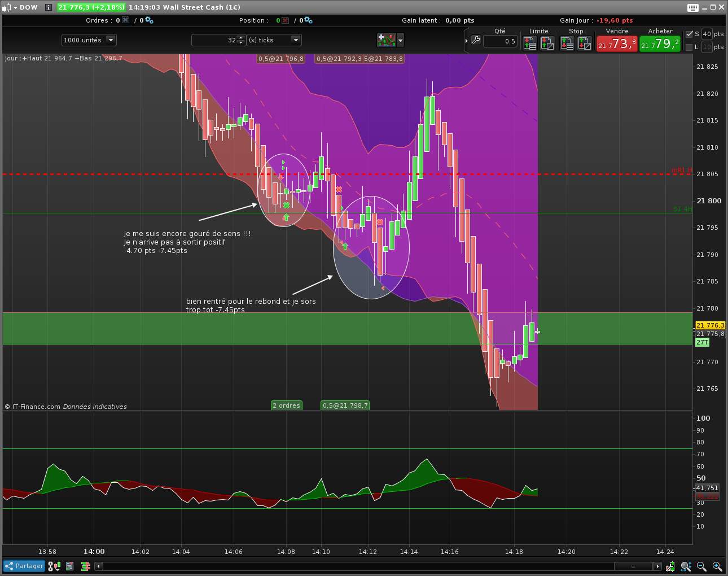The height and width of the screenshot is (576, 728).
Task: Click the first Limite buy order icon
Action: pyautogui.click(x=529, y=43)
